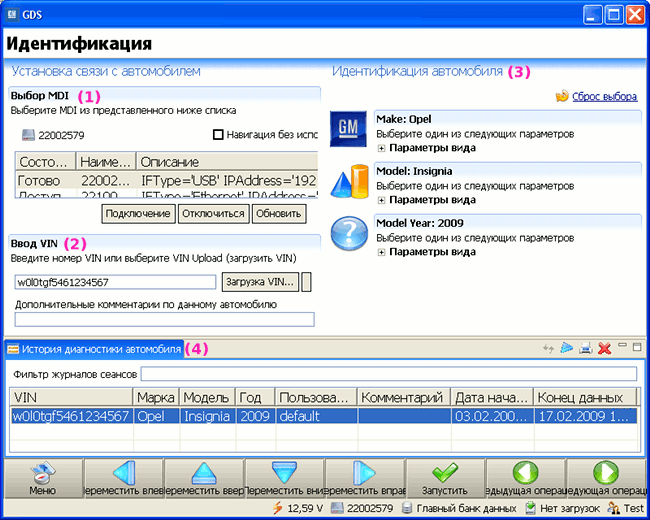Click the additional comments input field
The image size is (650, 520).
pos(165,319)
